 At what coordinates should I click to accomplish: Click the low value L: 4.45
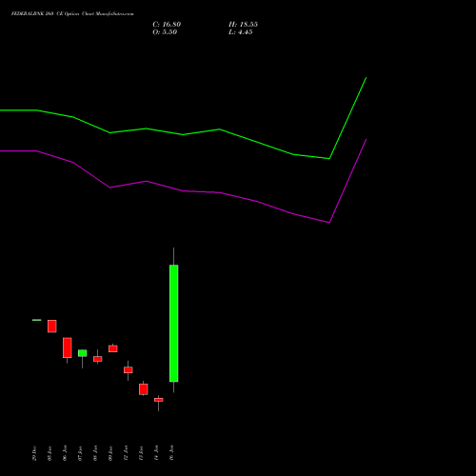(x=241, y=32)
